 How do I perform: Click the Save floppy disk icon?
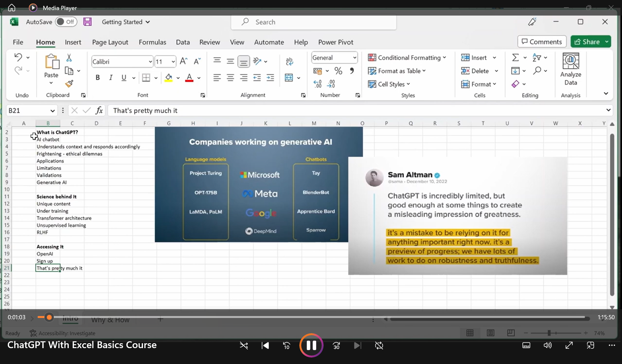pos(87,22)
